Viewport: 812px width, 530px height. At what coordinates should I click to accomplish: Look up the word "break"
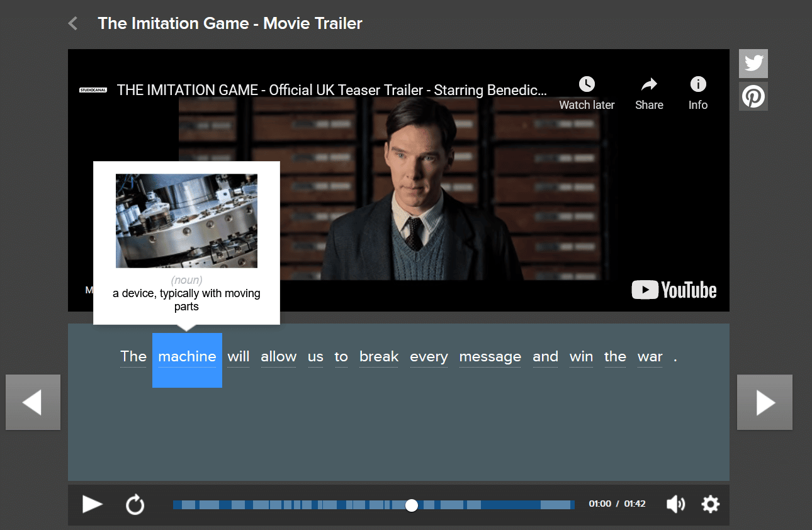tap(379, 357)
